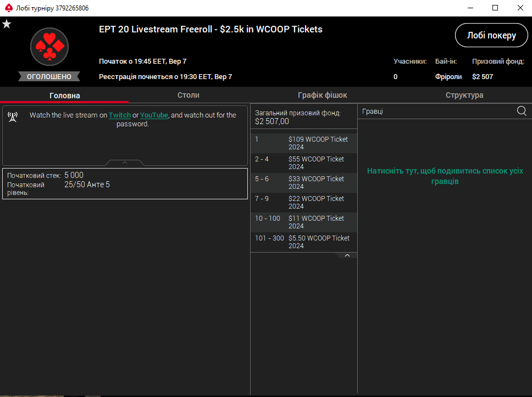Open the Графік фішок tab

(322, 95)
